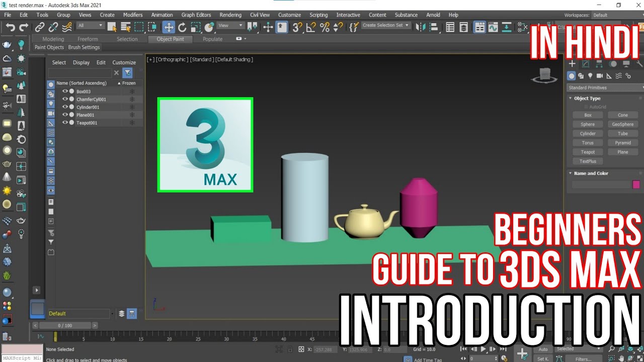Select the Select and Link tool
The image size is (644, 362).
tap(40, 27)
